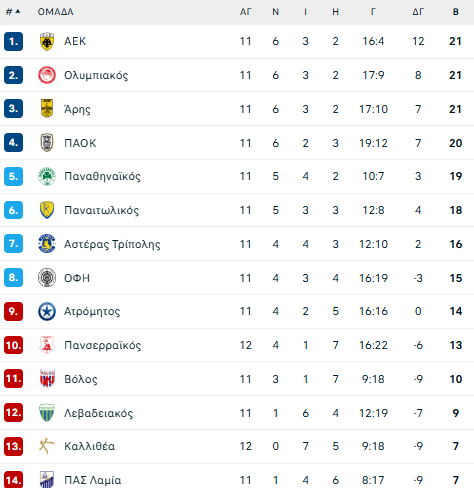The height and width of the screenshot is (488, 474).
Task: Open the ΟΦΗ round crest
Action: [x=47, y=278]
